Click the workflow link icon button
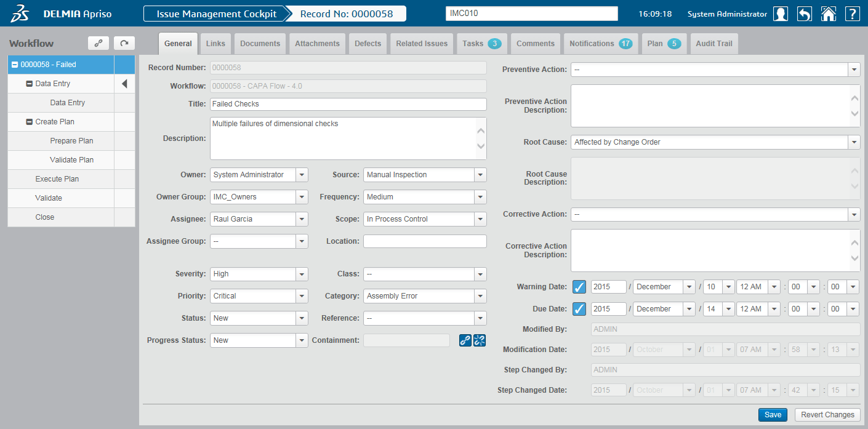Viewport: 868px width, 429px height. click(x=98, y=43)
